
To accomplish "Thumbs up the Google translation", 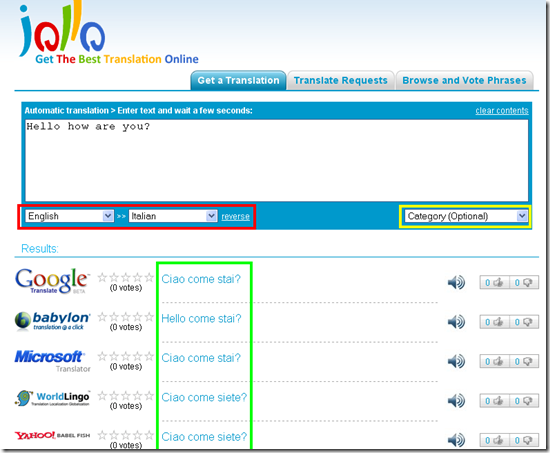I will [494, 282].
